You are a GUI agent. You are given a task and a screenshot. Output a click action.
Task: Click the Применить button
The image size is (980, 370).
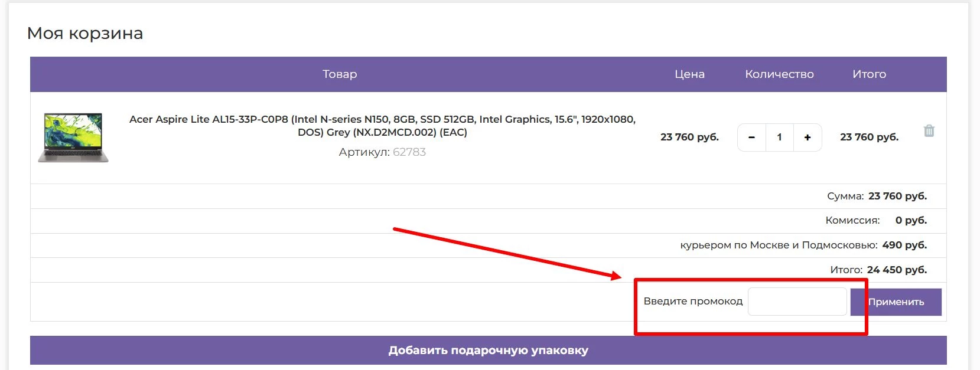[896, 302]
